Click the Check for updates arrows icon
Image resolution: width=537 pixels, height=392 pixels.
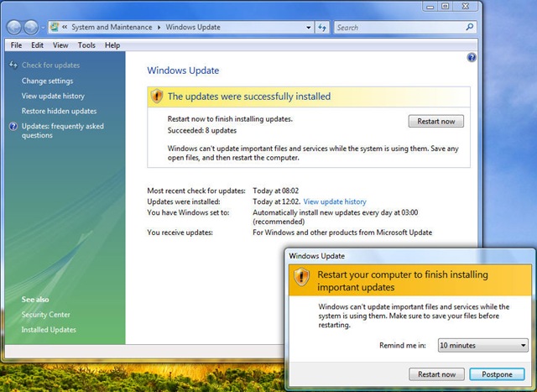13,65
